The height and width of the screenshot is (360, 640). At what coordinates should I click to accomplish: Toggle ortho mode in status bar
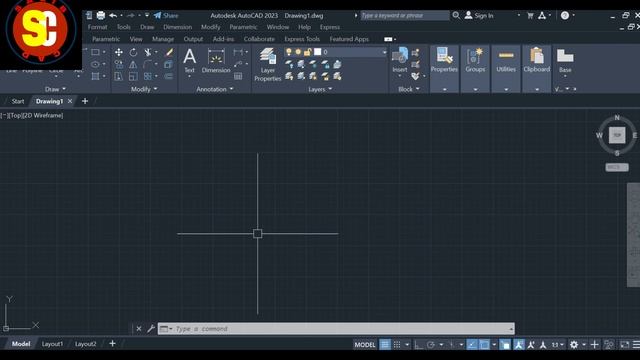pos(418,344)
